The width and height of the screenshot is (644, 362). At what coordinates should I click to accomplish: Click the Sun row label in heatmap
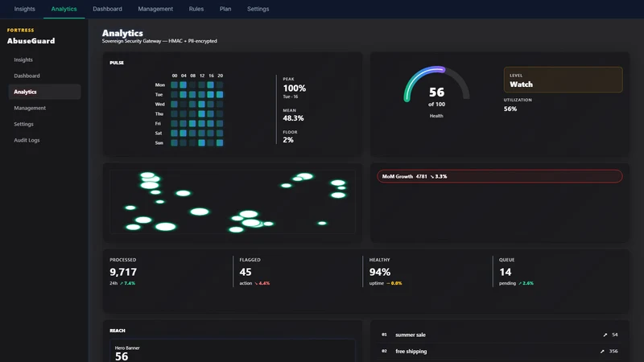[159, 143]
